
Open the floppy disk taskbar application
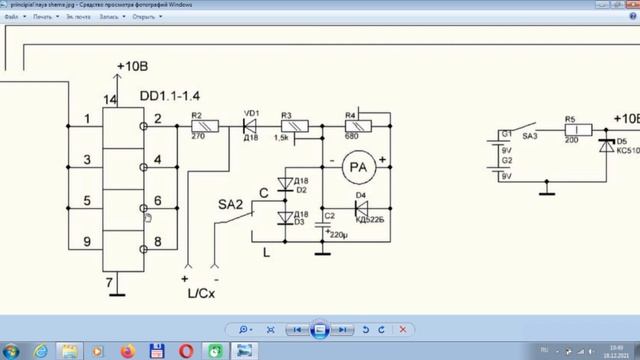tap(157, 351)
